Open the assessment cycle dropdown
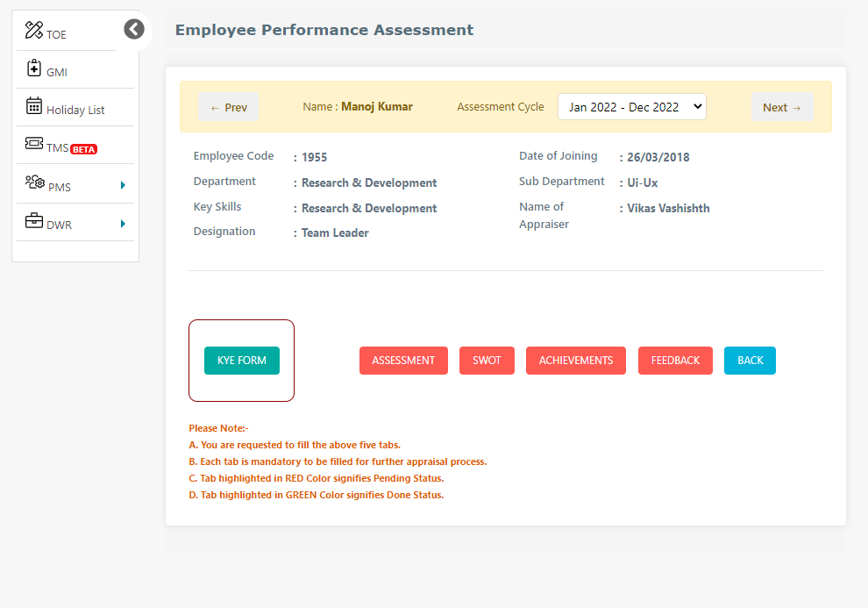Screen dimensions: 868x608 pyautogui.click(x=631, y=106)
